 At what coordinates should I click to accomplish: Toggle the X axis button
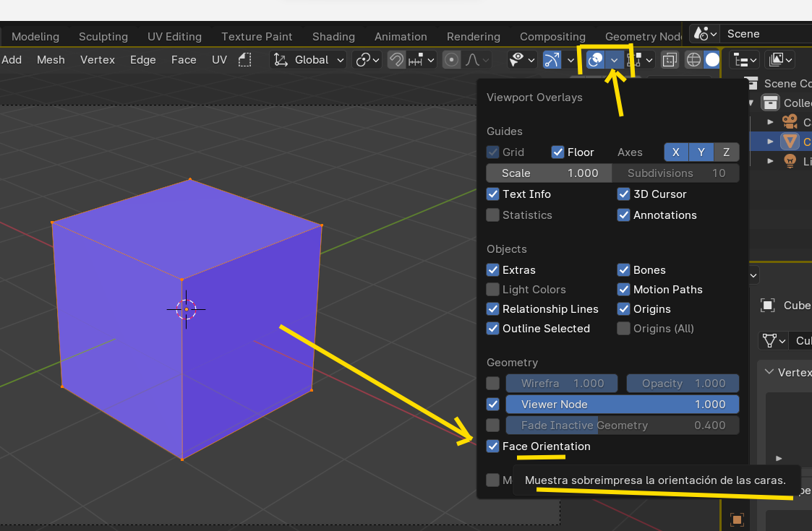pos(676,152)
